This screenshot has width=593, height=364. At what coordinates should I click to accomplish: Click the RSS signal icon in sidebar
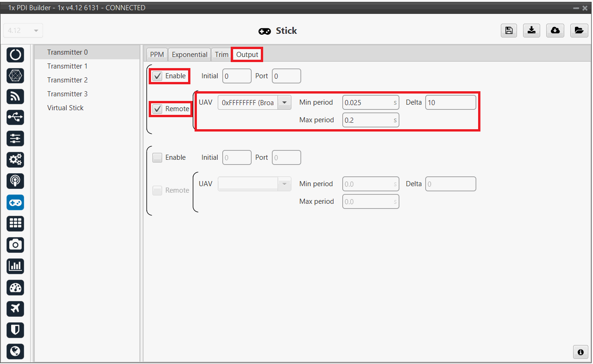click(15, 96)
